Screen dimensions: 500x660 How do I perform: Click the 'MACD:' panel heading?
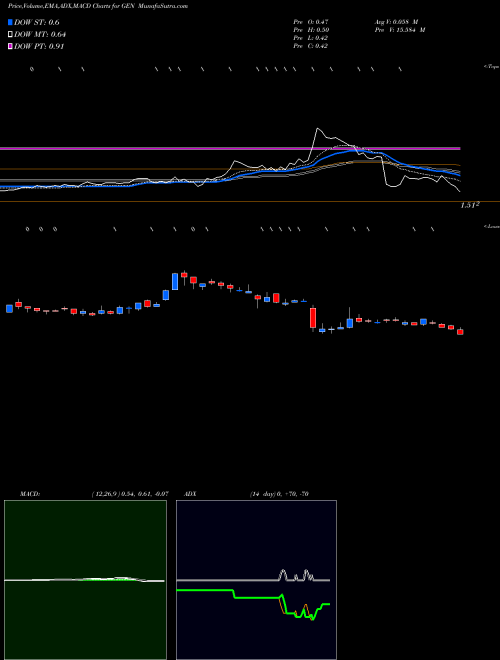click(x=30, y=494)
